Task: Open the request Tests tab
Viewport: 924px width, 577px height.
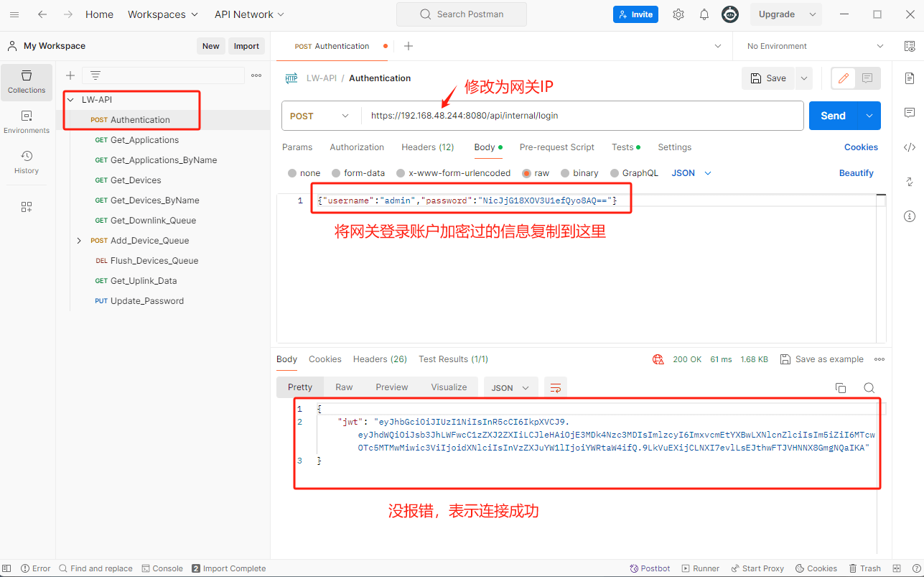Action: [625, 147]
